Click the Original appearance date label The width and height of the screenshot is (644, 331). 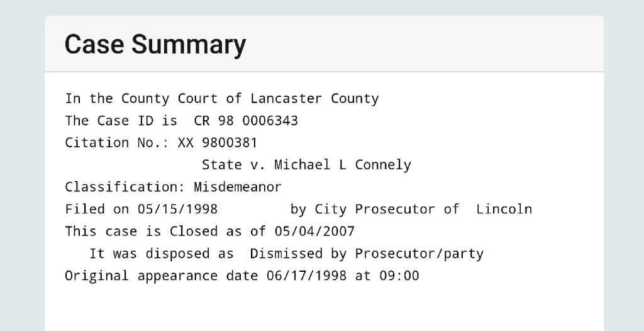click(x=157, y=276)
